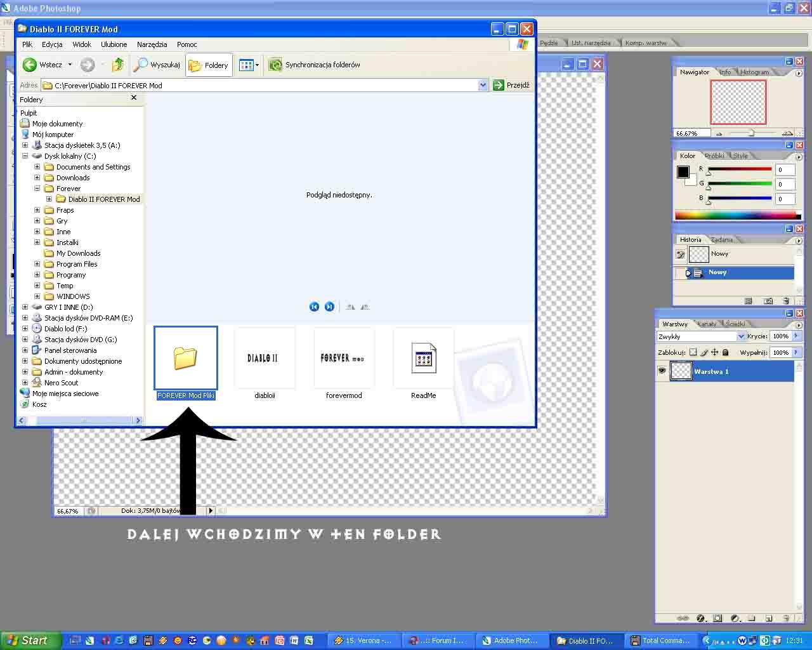Switch to the Histogram tab
The height and width of the screenshot is (650, 812).
754,72
